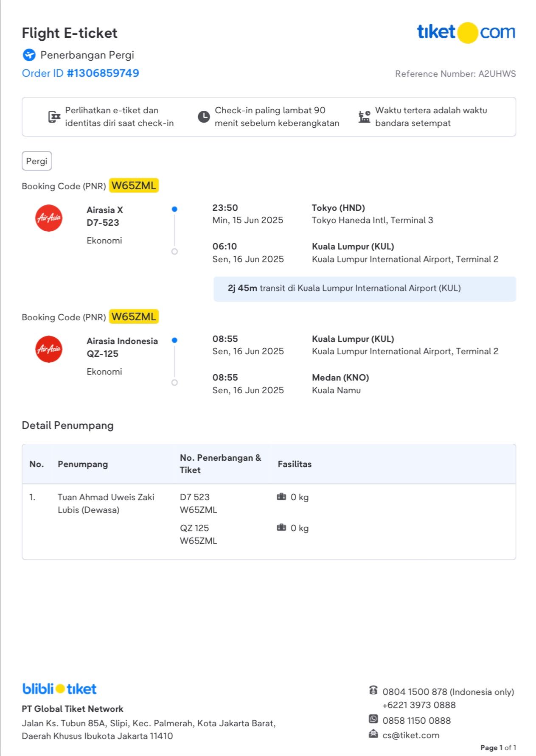Click the cs@tiket.com email address
The image size is (536, 756).
point(411,735)
